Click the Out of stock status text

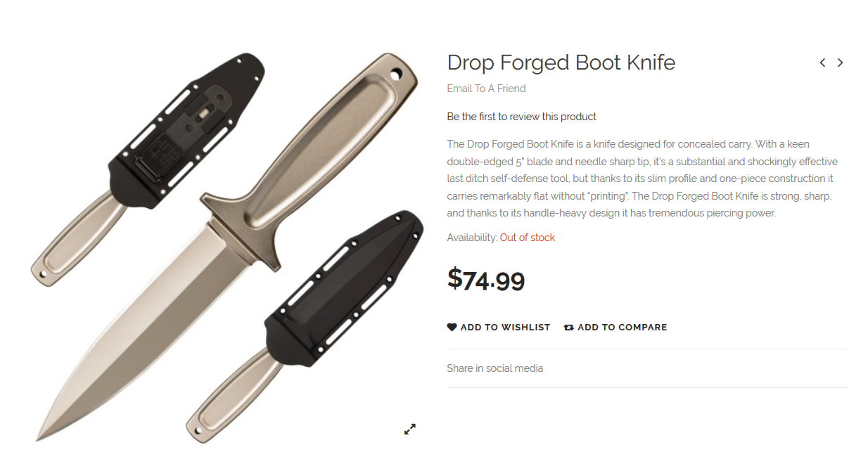coord(528,238)
